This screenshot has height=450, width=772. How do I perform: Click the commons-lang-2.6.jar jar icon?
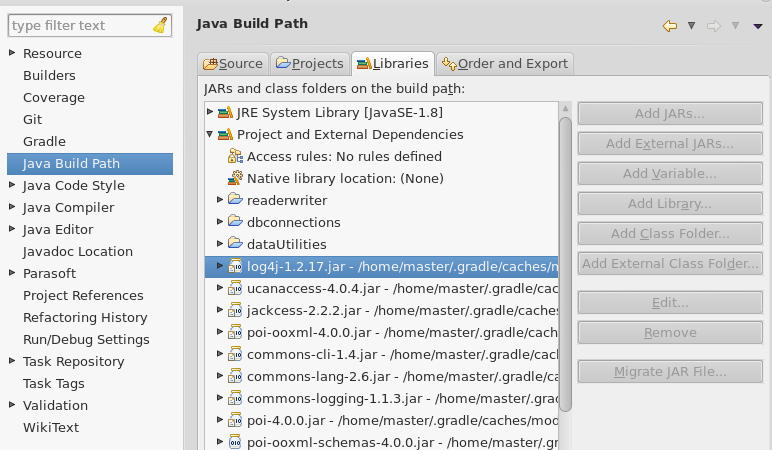click(x=235, y=376)
